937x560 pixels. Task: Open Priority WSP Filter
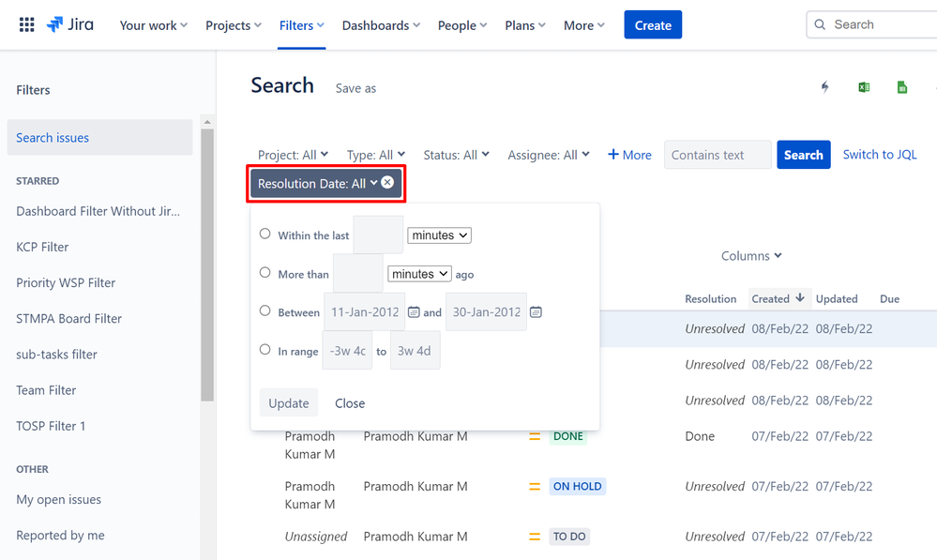tap(66, 282)
